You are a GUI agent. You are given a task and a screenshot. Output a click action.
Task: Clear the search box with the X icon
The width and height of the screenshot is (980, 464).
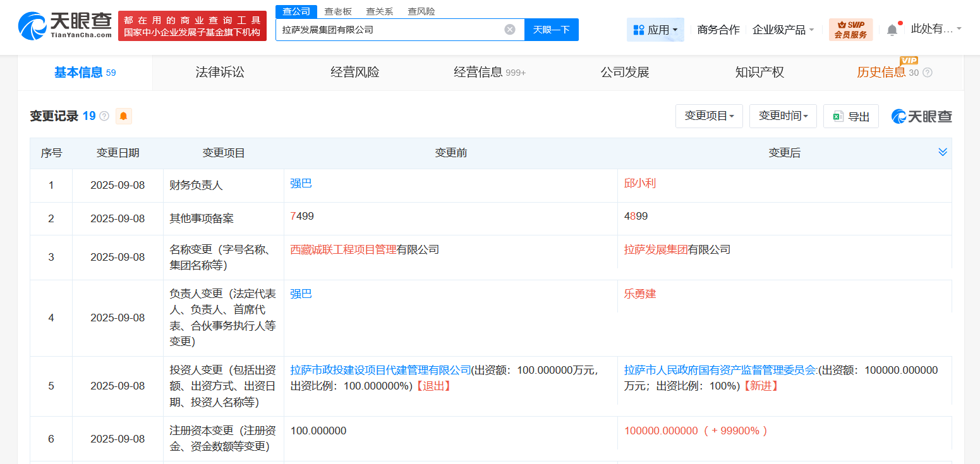[x=510, y=29]
